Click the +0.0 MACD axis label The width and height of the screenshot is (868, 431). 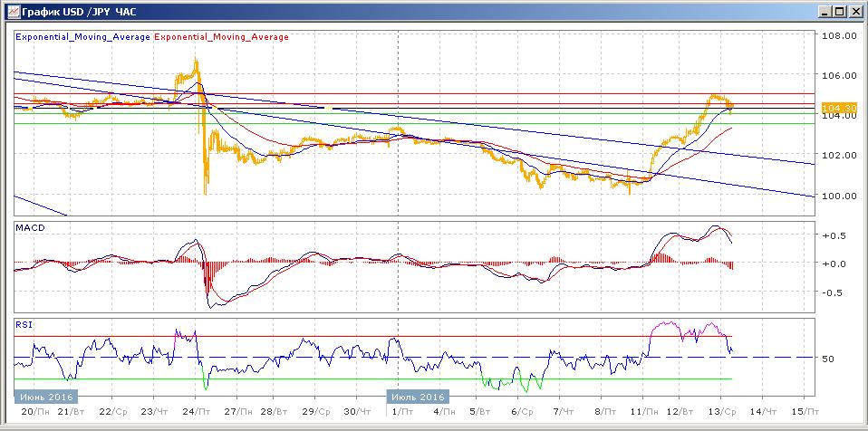click(834, 263)
